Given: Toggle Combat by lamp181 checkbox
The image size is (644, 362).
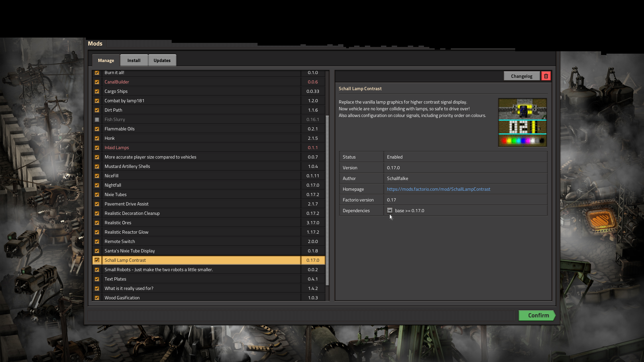Looking at the screenshot, I should point(97,101).
